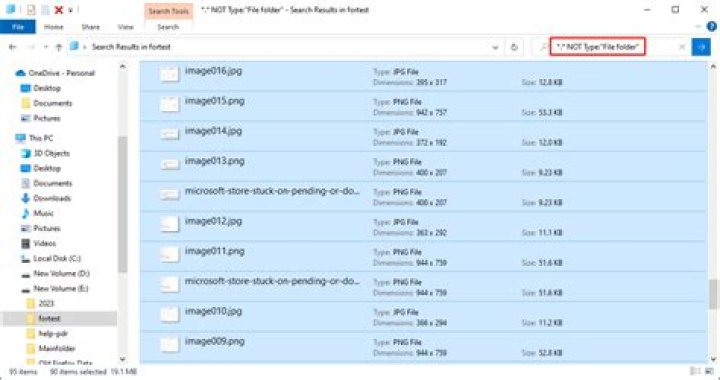
Task: Switch to the View ribbon tab
Action: pos(125,27)
